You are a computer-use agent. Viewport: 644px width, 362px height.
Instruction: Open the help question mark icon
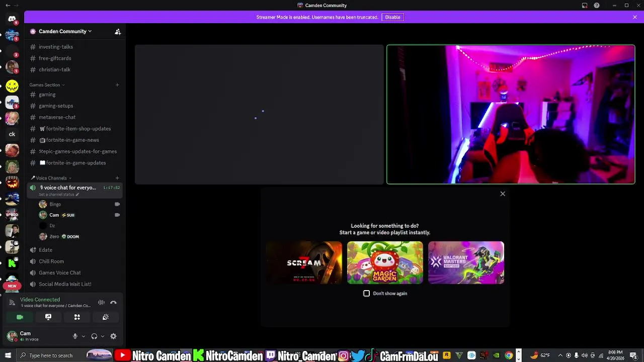597,6
